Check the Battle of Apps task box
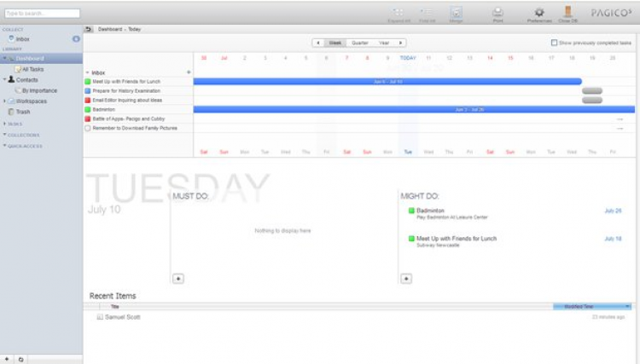This screenshot has width=640, height=364. tap(87, 119)
